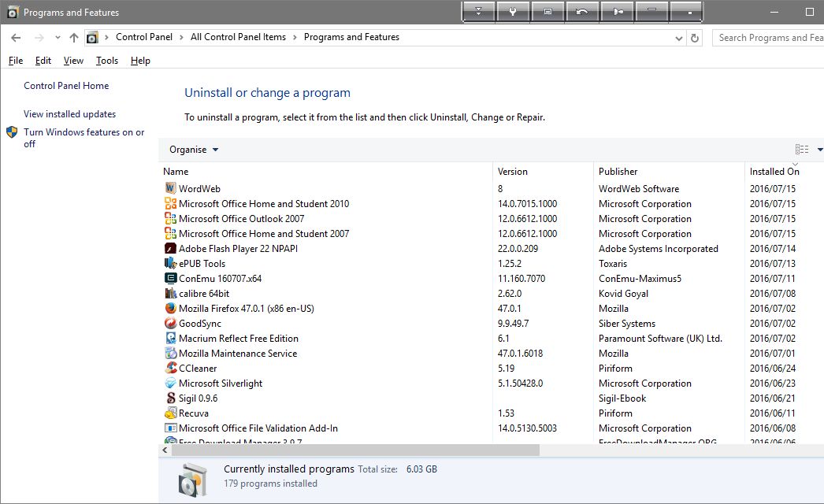
Task: Open the Help menu
Action: click(x=140, y=61)
